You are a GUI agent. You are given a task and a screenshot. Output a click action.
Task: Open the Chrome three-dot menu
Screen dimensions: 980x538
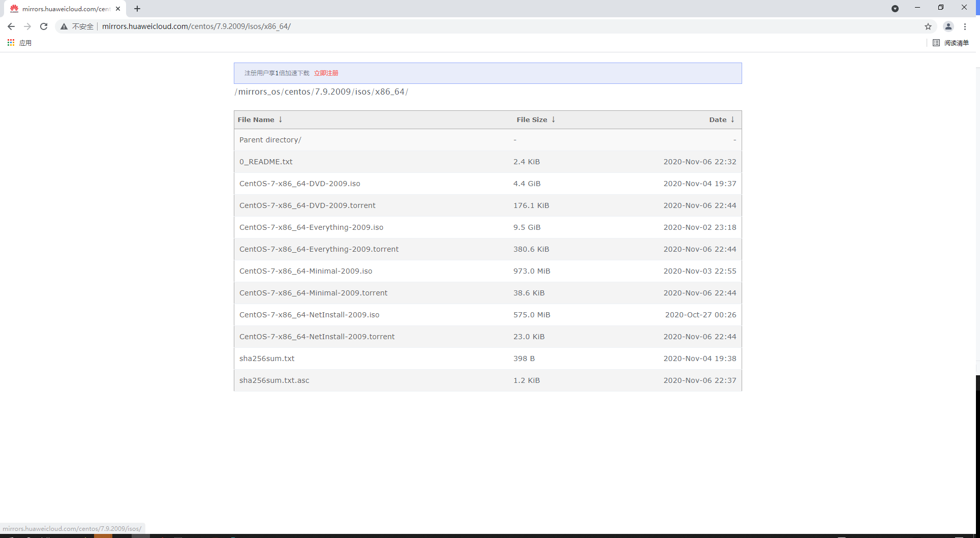(965, 26)
